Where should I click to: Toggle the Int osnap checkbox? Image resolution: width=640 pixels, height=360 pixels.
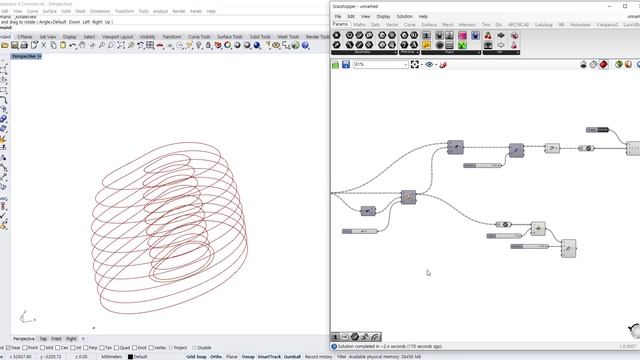point(73,348)
